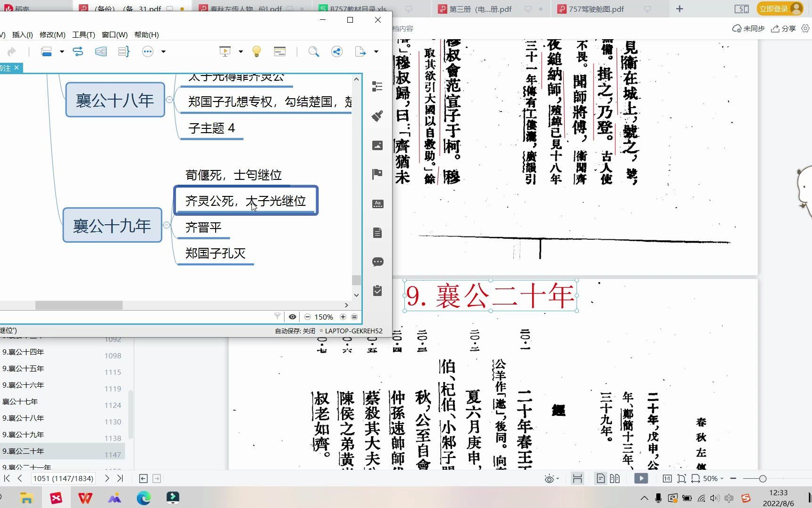This screenshot has height=508, width=812.
Task: Open the task info clipboard panel
Action: [377, 291]
